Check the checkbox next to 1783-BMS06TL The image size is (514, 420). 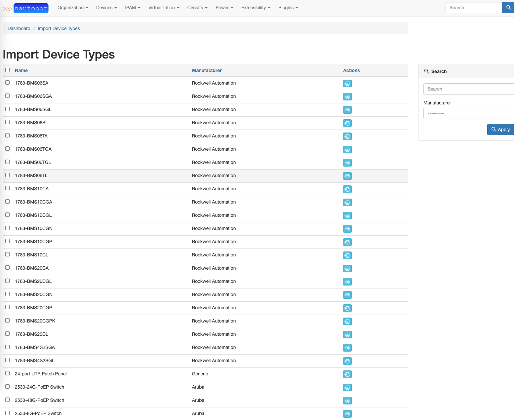7,175
